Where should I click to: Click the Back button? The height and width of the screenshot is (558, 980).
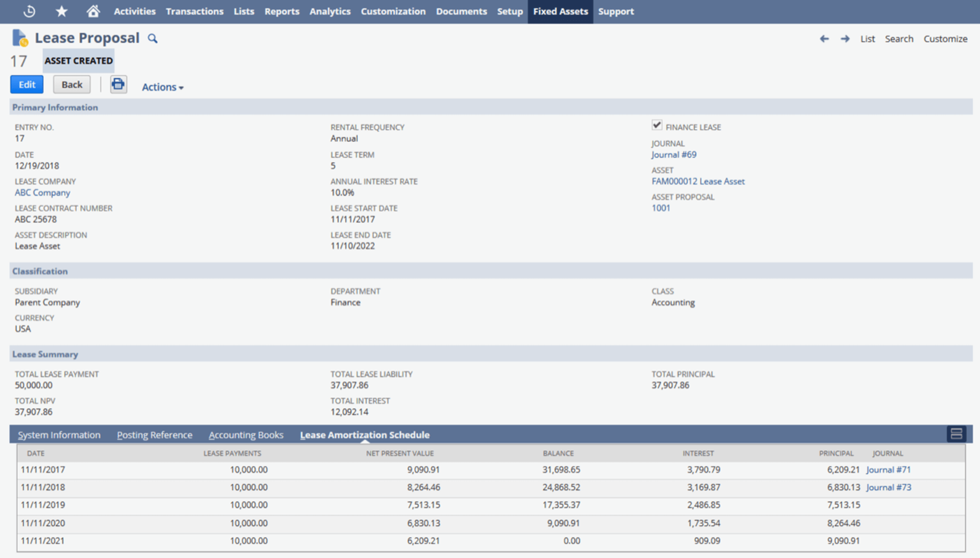(72, 84)
